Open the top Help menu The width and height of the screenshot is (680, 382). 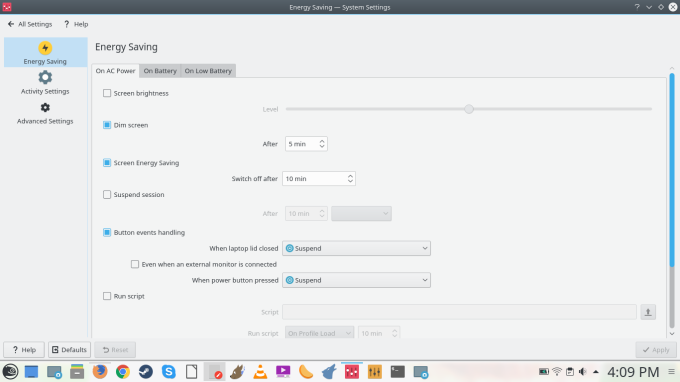pyautogui.click(x=76, y=24)
